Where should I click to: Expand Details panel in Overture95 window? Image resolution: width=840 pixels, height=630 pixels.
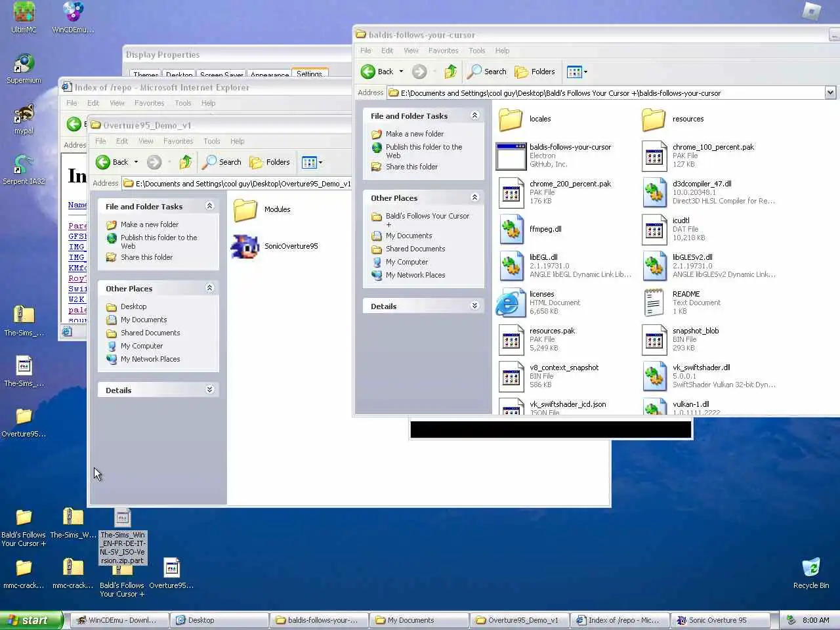coord(209,390)
